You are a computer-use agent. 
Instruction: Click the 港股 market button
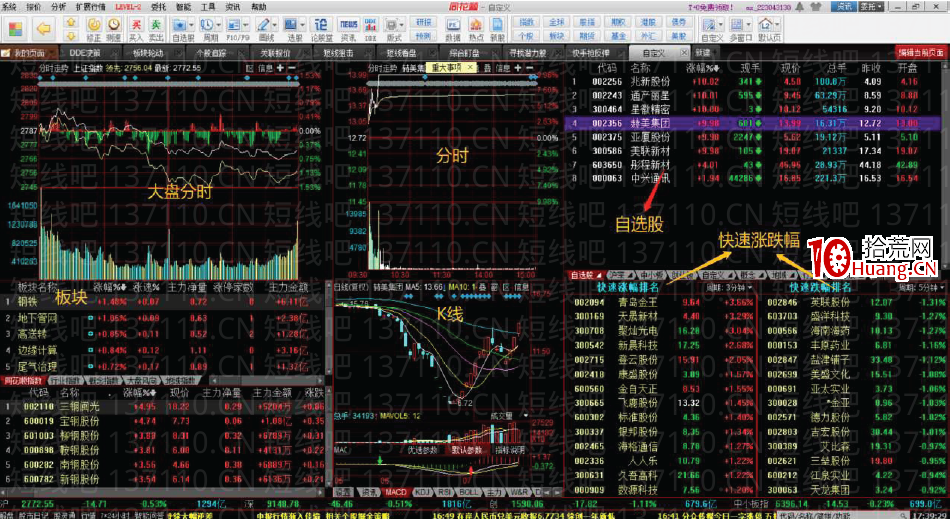tap(648, 22)
